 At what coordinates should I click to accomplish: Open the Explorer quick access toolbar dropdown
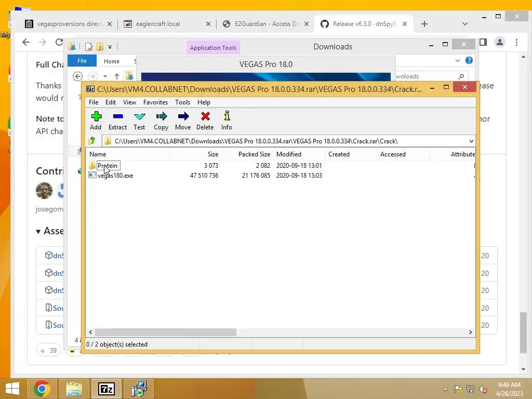(x=110, y=47)
